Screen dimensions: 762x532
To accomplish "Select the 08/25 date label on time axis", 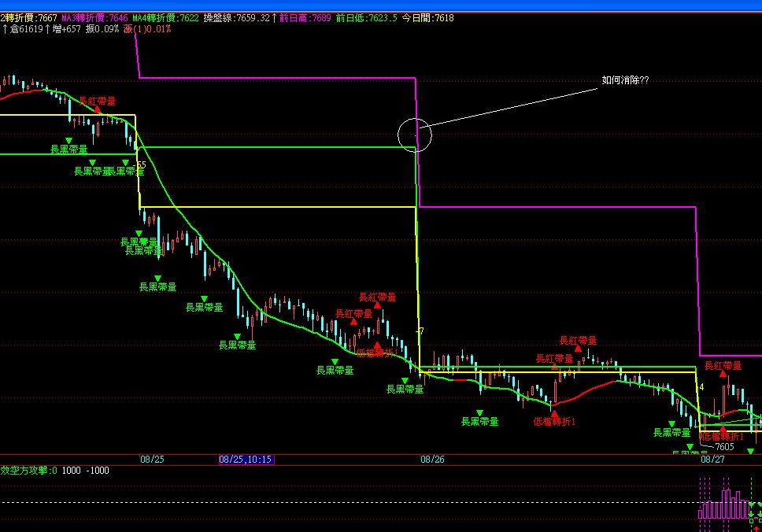I will coord(152,459).
